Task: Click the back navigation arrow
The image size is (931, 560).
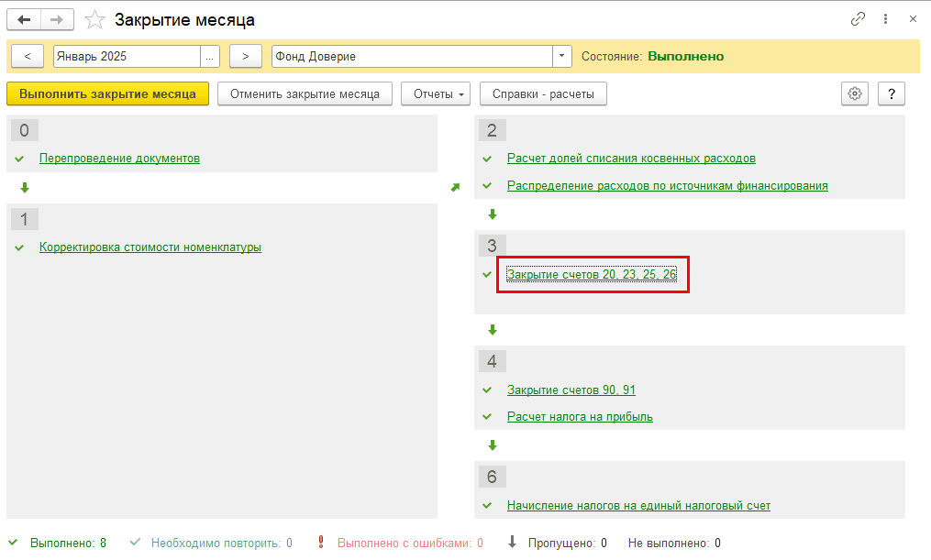Action: point(25,19)
